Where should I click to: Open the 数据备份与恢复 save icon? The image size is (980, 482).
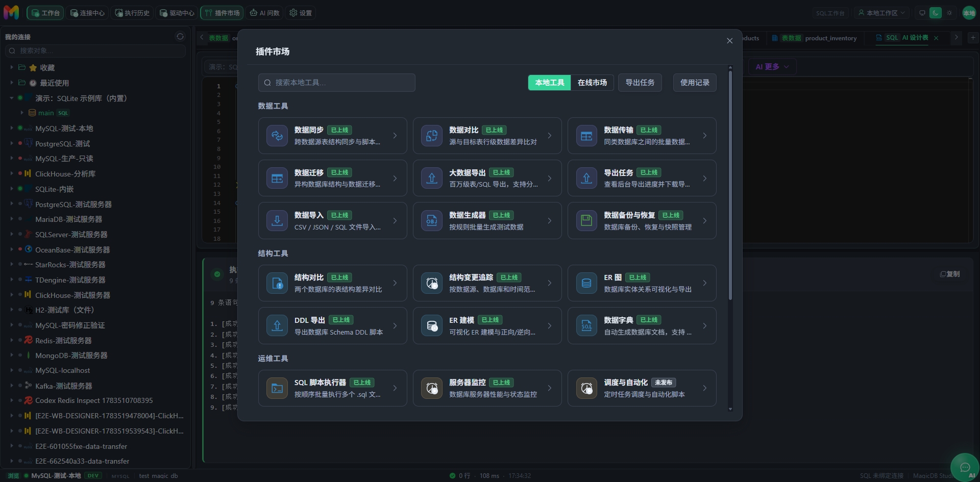point(586,220)
